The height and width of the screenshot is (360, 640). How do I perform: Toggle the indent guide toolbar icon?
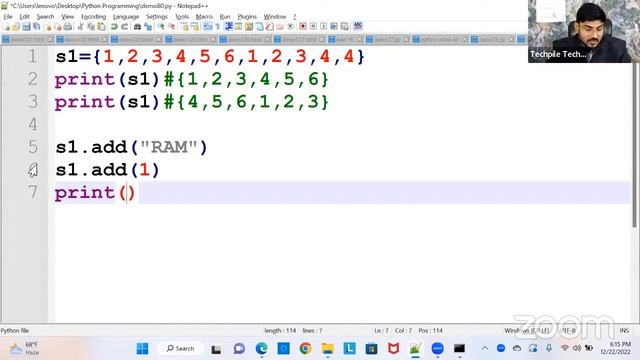click(x=229, y=27)
